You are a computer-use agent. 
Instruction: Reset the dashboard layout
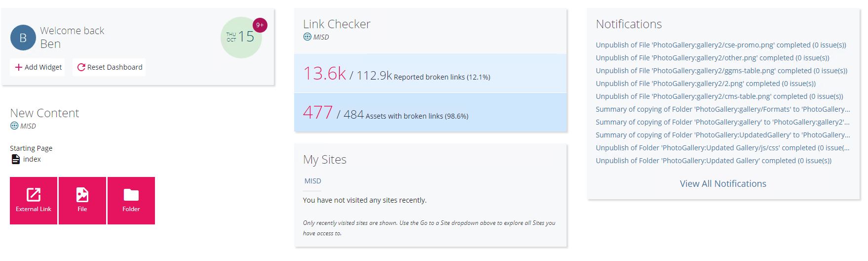[x=110, y=67]
